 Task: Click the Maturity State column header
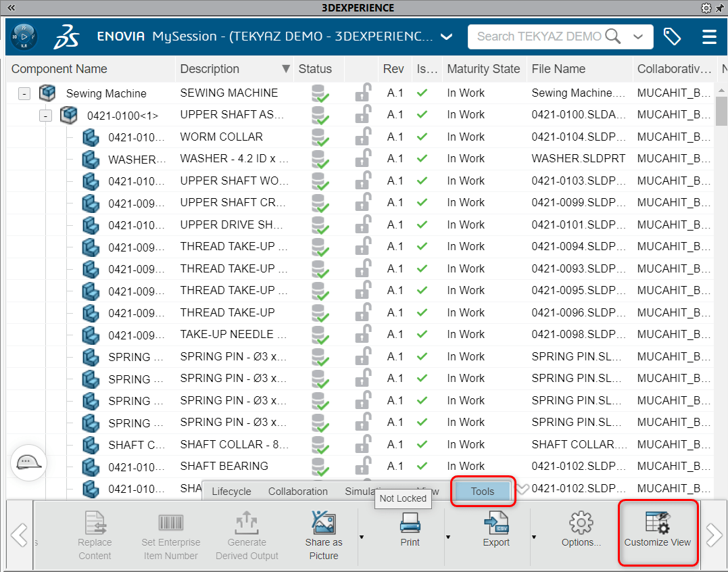(x=483, y=69)
